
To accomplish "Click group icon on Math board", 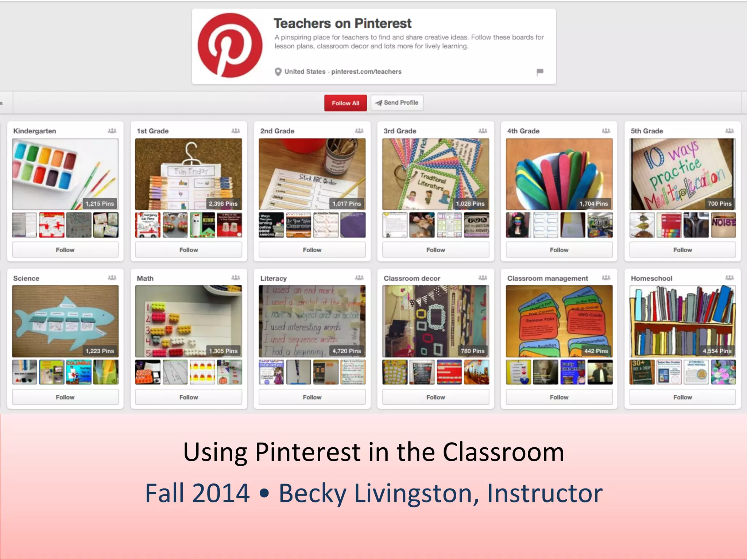I will coord(236,278).
